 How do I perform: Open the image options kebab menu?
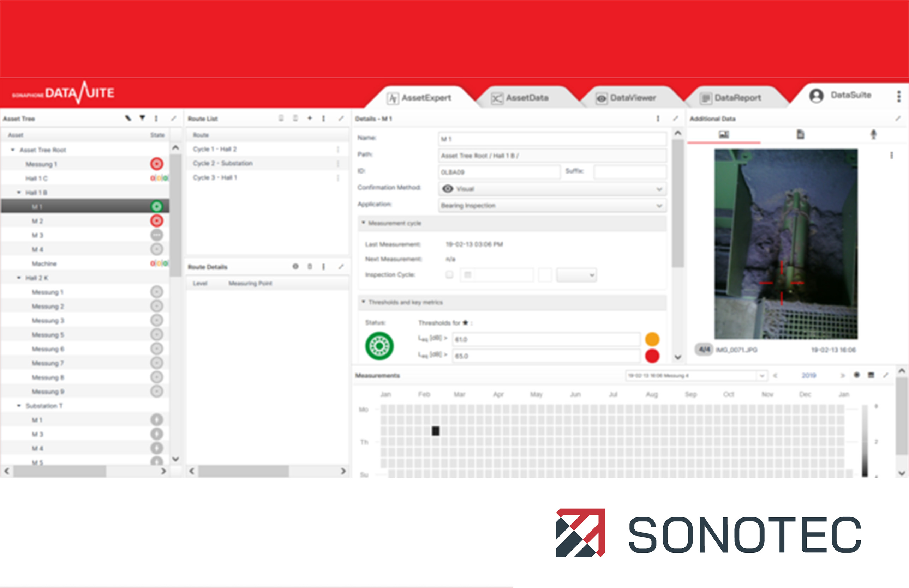[892, 155]
